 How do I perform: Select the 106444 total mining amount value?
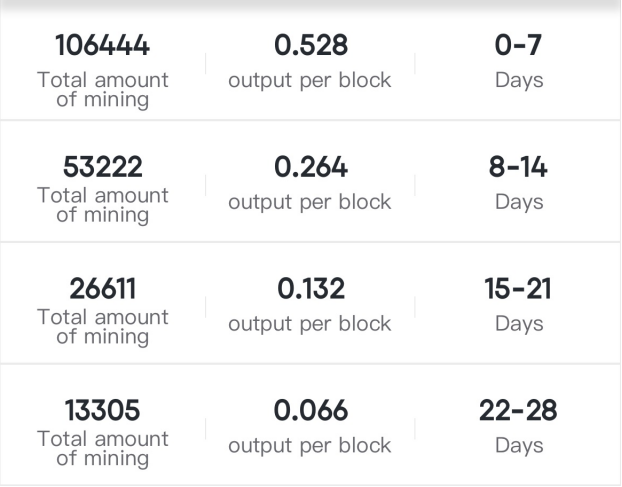[102, 45]
